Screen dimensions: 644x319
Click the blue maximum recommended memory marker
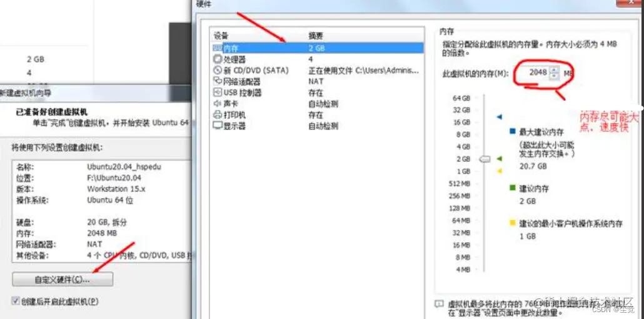(499, 117)
